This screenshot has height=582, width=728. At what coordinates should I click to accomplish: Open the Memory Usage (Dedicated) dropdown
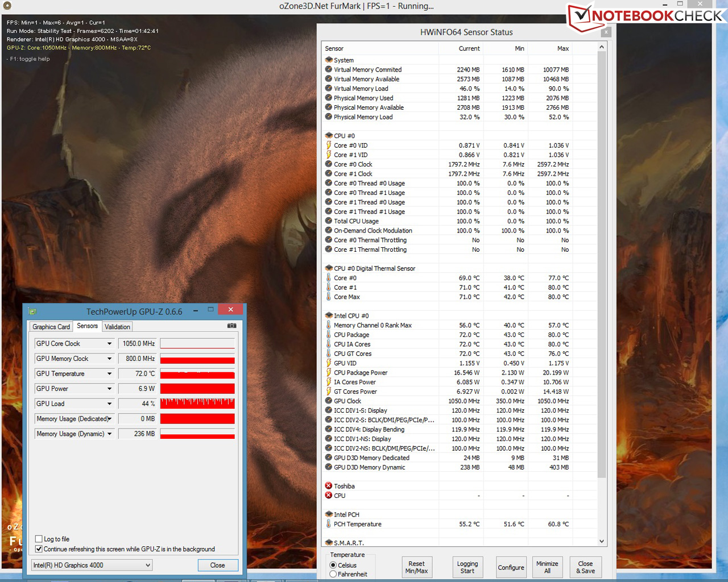(x=110, y=419)
